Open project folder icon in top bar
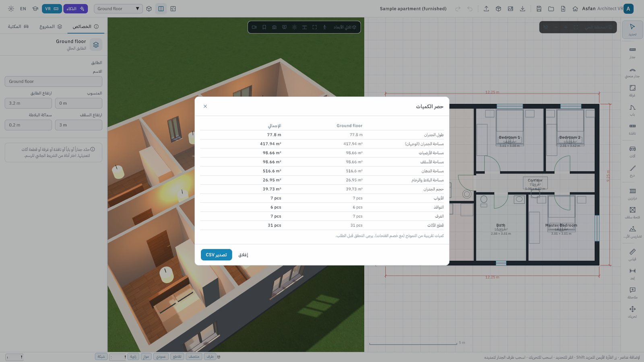This screenshot has width=644, height=362. (551, 8)
